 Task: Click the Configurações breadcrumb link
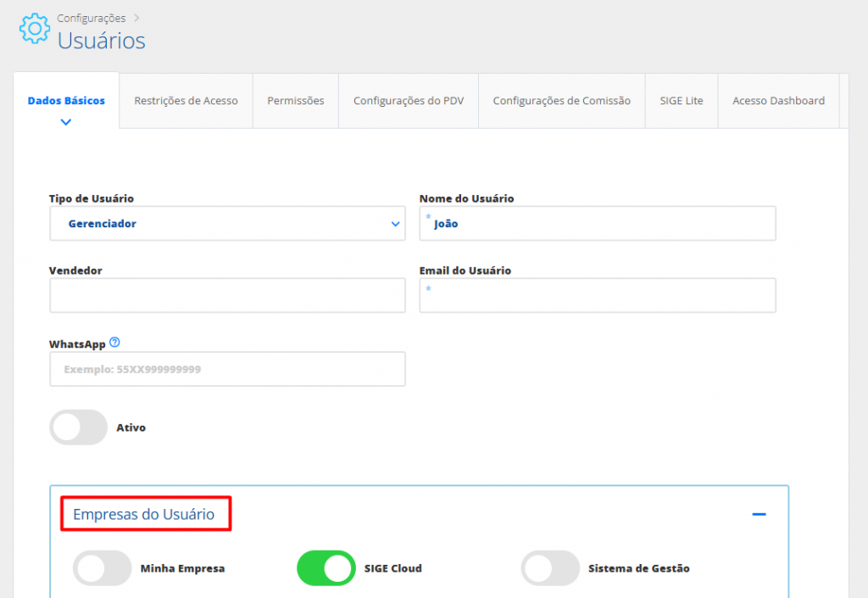tap(92, 18)
